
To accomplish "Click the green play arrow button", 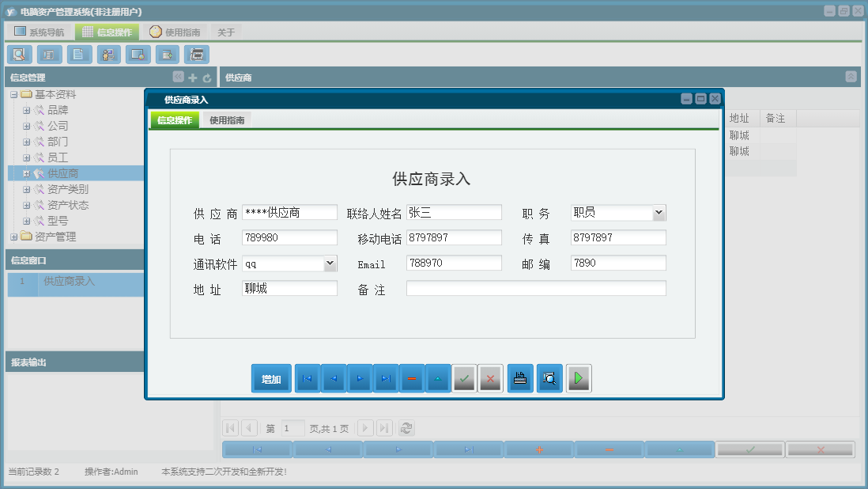I will [579, 379].
